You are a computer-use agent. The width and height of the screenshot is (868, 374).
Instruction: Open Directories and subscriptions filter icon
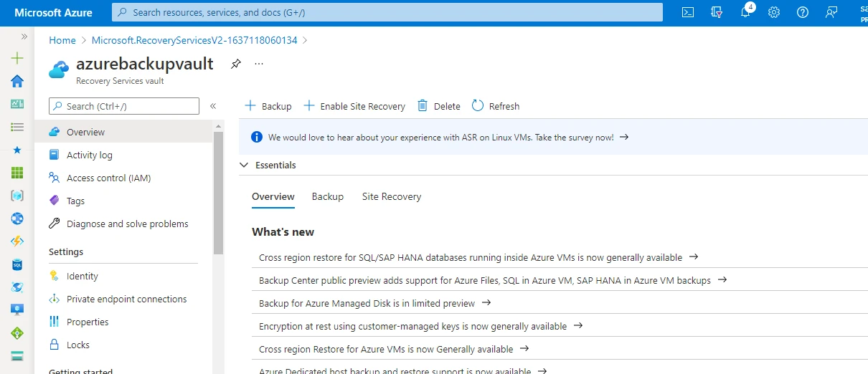715,12
